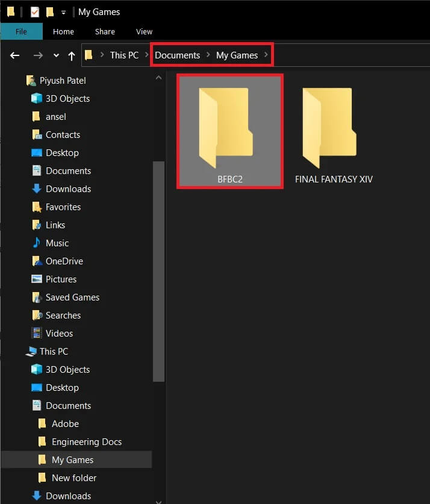This screenshot has height=504, width=430.
Task: Click the Music note icon in sidebar
Action: [x=37, y=243]
